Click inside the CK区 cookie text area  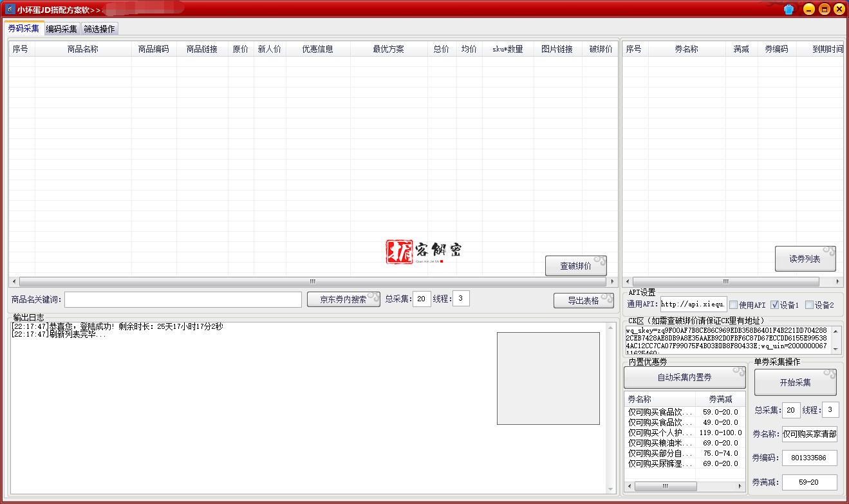[x=727, y=340]
